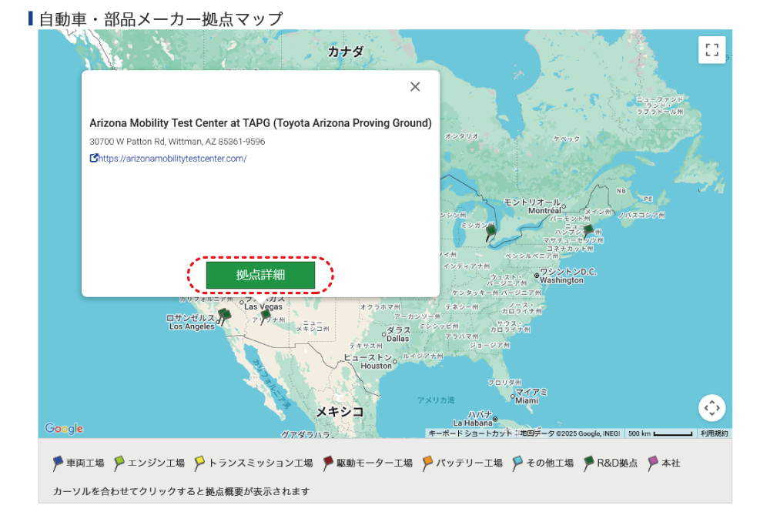This screenshot has width=770, height=532.
Task: Click the yellow トランスミッション工場 legend flag
Action: 199,463
